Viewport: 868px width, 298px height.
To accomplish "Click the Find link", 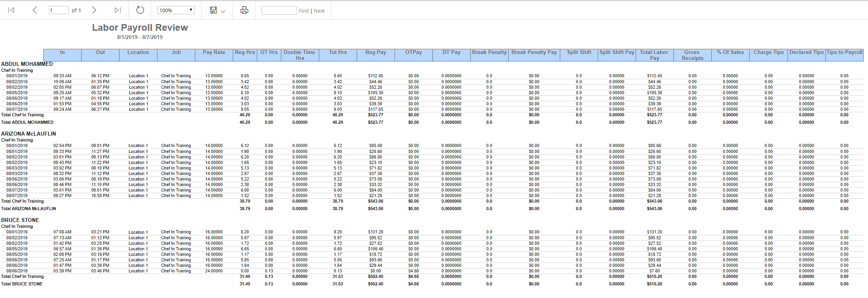I will coord(304,11).
